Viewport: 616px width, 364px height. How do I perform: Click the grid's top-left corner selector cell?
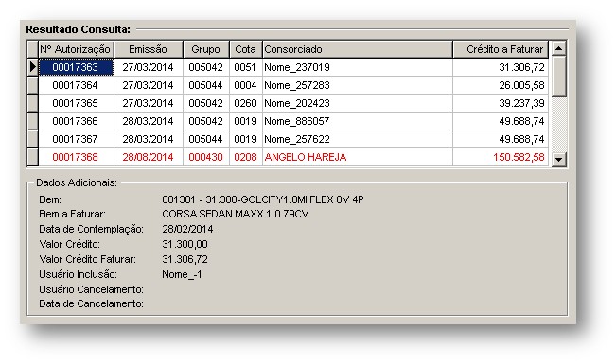coord(32,49)
